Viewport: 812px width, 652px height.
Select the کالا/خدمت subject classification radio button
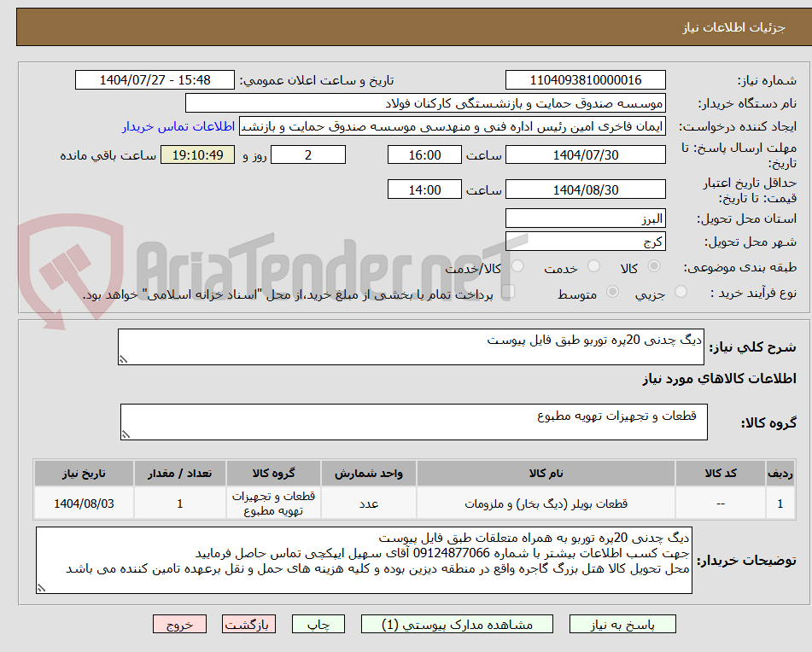517,267
